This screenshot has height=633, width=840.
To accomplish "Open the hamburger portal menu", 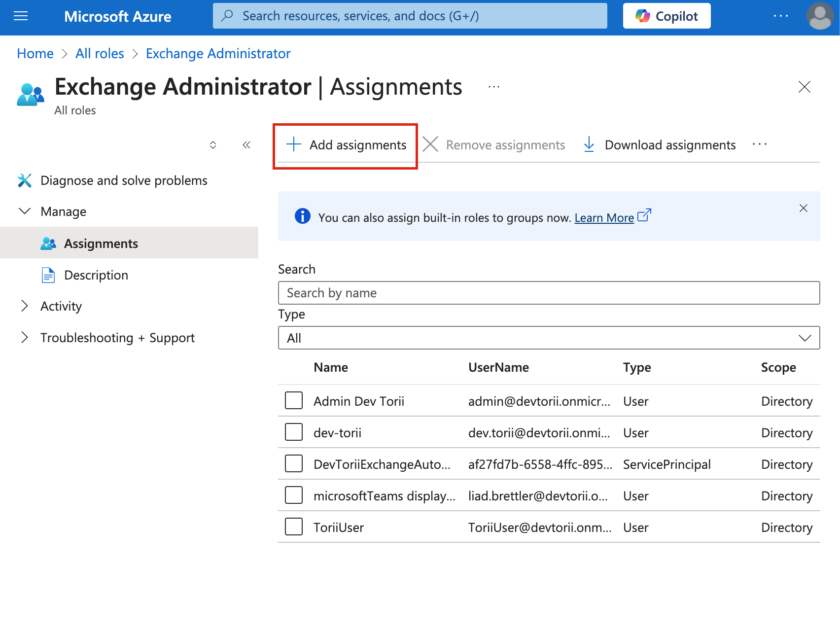I will (21, 16).
